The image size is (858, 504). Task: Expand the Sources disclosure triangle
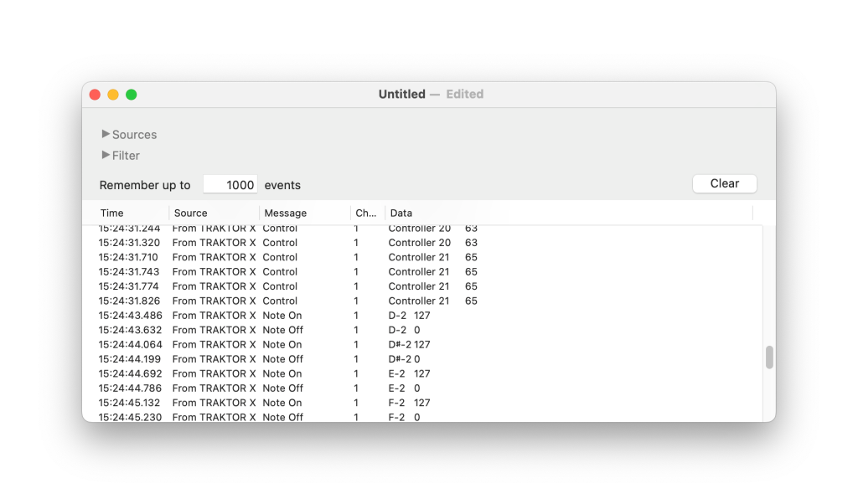(106, 134)
